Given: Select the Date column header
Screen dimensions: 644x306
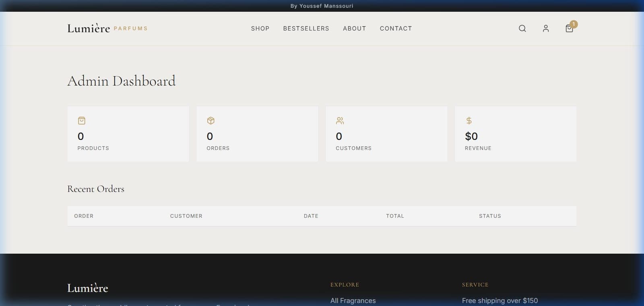Looking at the screenshot, I should coord(311,216).
